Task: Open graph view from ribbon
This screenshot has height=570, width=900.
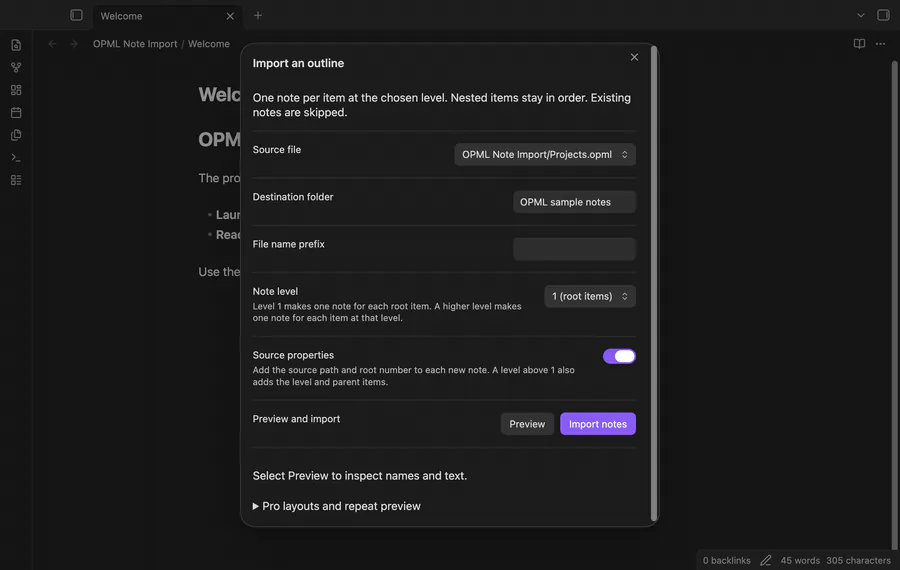Action: (16, 67)
